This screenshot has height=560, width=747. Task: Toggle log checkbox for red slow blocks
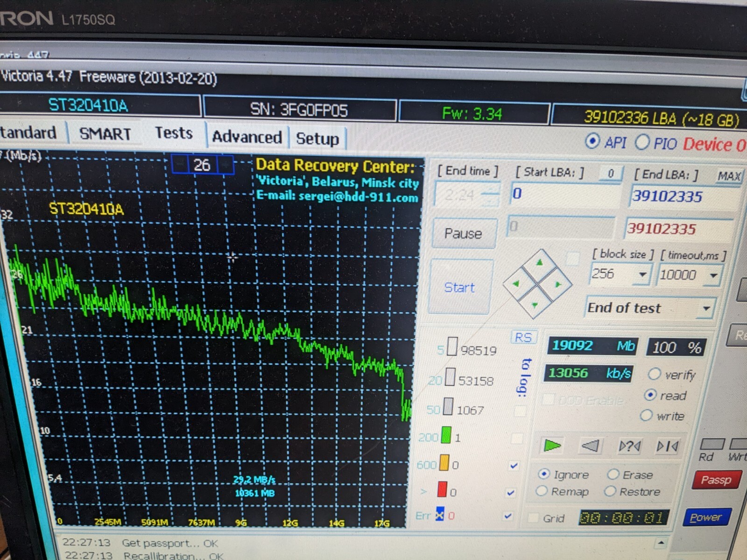point(511,492)
